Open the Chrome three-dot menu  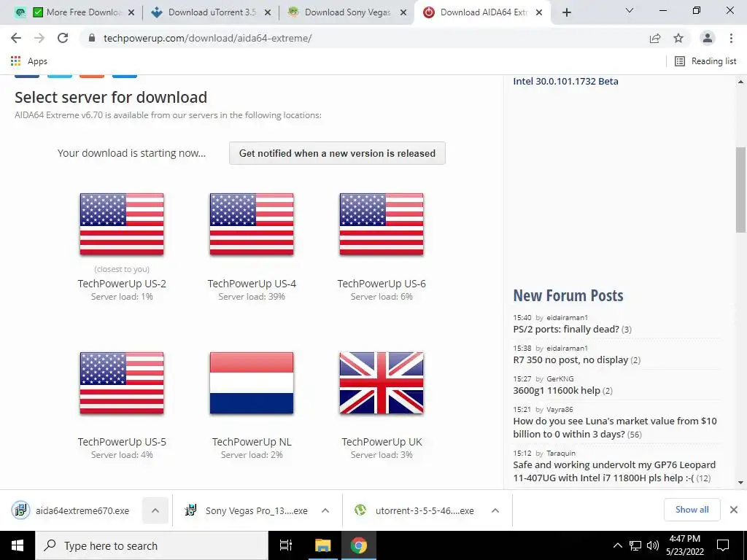[731, 38]
